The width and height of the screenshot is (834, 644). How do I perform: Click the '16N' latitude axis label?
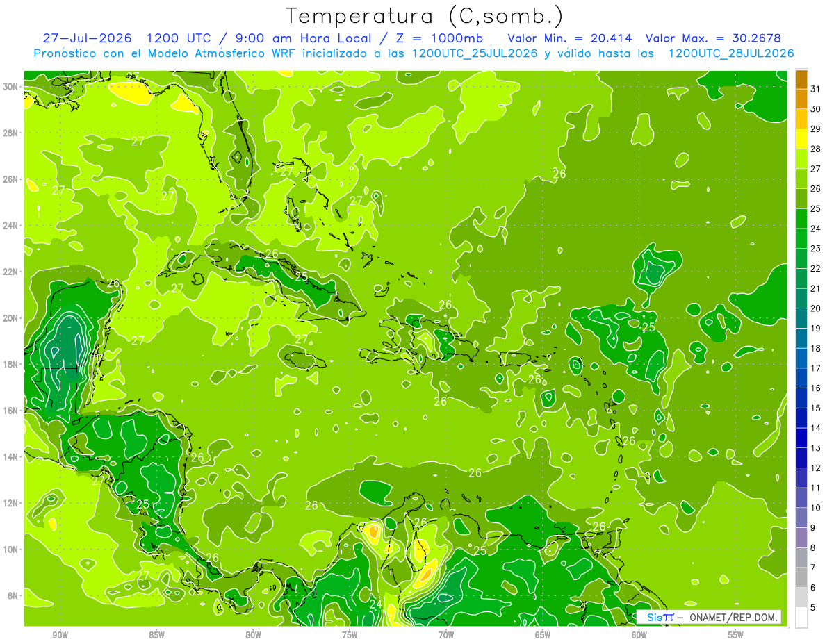[11, 411]
